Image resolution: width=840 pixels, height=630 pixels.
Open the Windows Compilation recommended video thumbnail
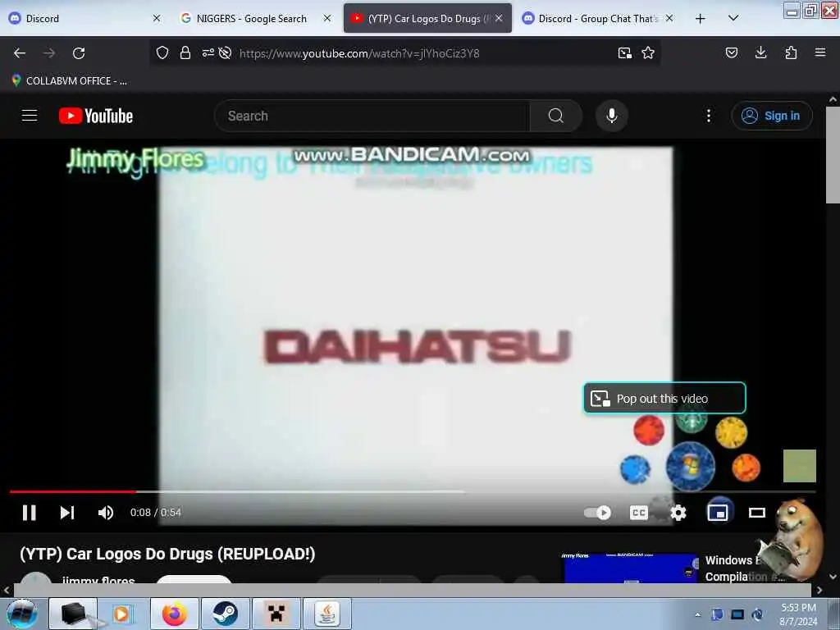[x=631, y=568]
